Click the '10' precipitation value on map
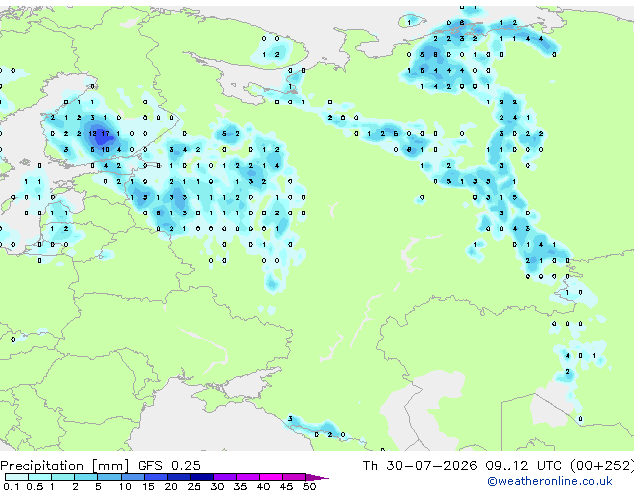 [x=106, y=150]
